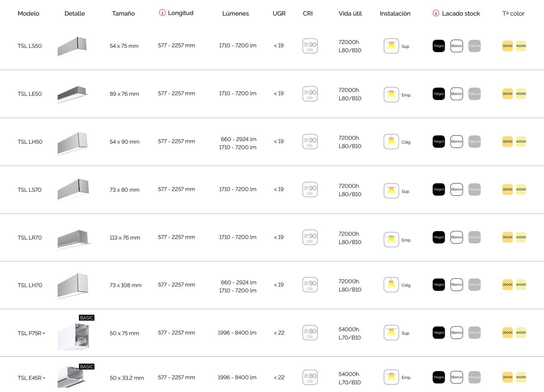Click the TSL LH70 model name
Screen dimensions: 544x392
point(30,285)
